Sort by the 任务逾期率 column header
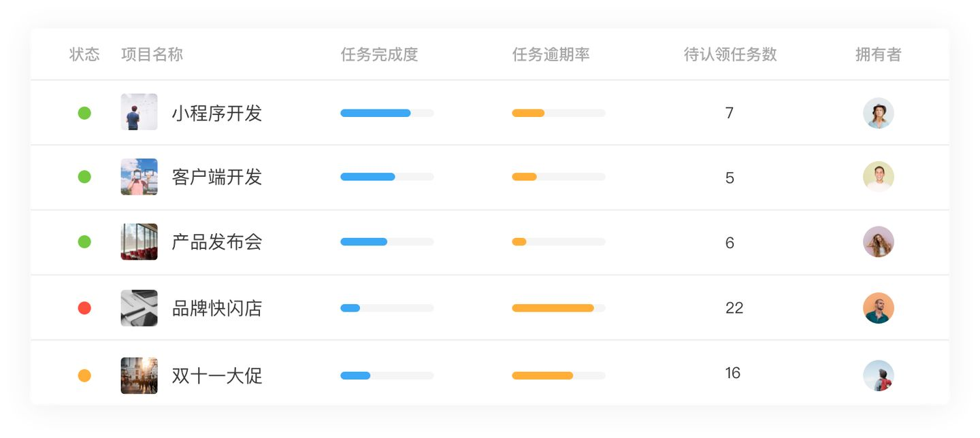980x438 pixels. [551, 54]
